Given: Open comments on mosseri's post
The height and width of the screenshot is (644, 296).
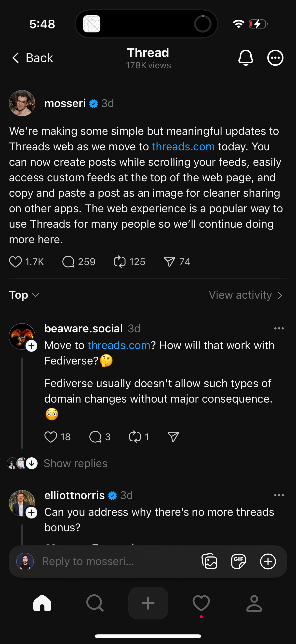Looking at the screenshot, I should [x=68, y=262].
